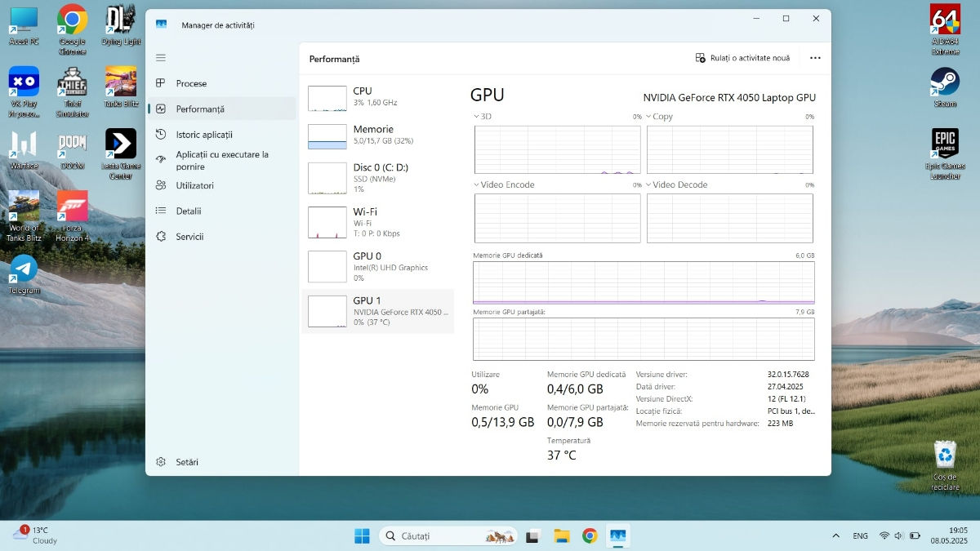Select the DOOM desktop shortcut
The height and width of the screenshot is (551, 980).
pyautogui.click(x=72, y=149)
